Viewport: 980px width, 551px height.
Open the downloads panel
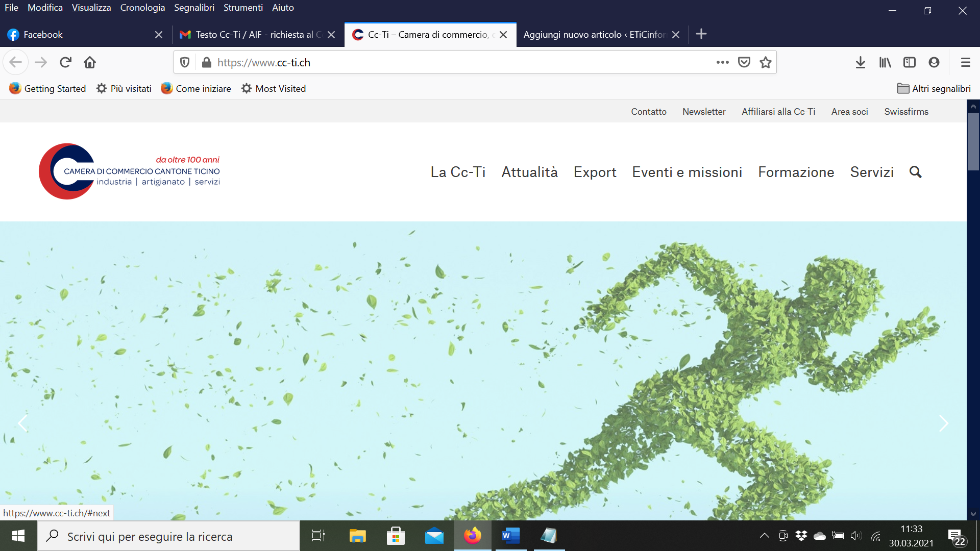[x=861, y=62]
